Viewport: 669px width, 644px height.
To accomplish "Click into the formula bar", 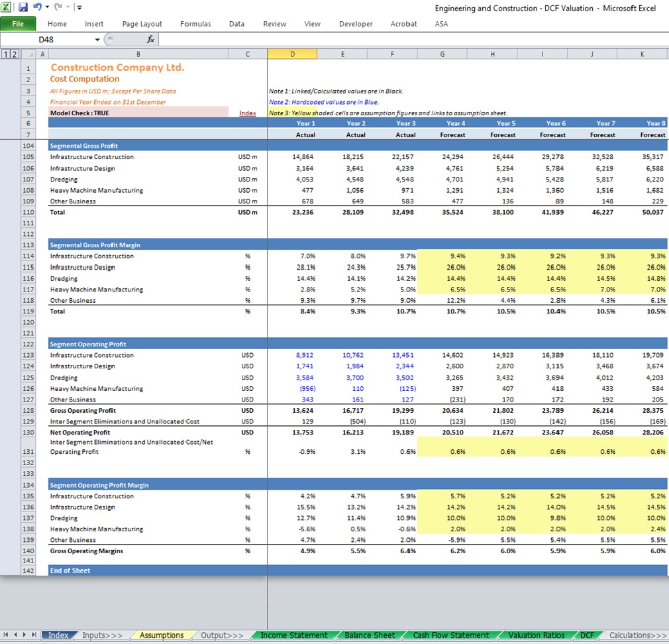I will (x=413, y=40).
